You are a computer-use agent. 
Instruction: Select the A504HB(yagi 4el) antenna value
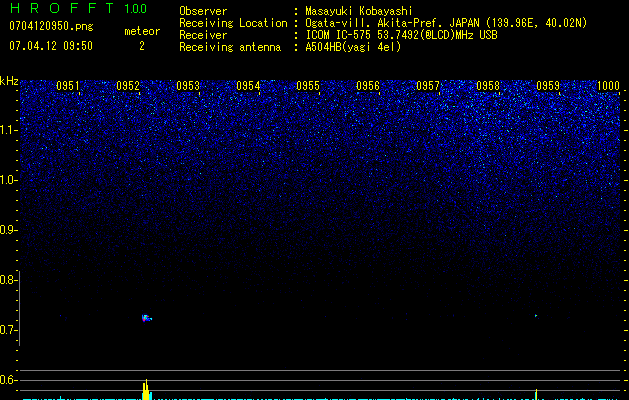click(x=353, y=47)
